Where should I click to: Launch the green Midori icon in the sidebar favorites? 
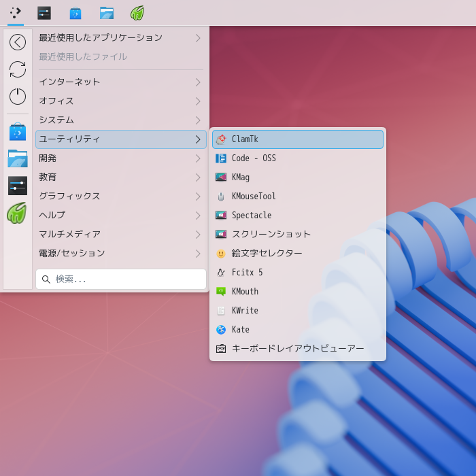(17, 213)
